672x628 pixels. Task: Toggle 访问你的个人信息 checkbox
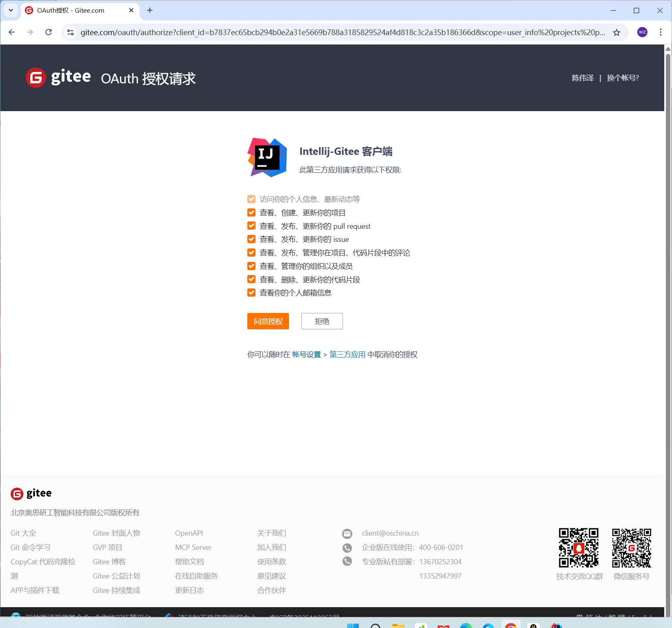click(251, 199)
